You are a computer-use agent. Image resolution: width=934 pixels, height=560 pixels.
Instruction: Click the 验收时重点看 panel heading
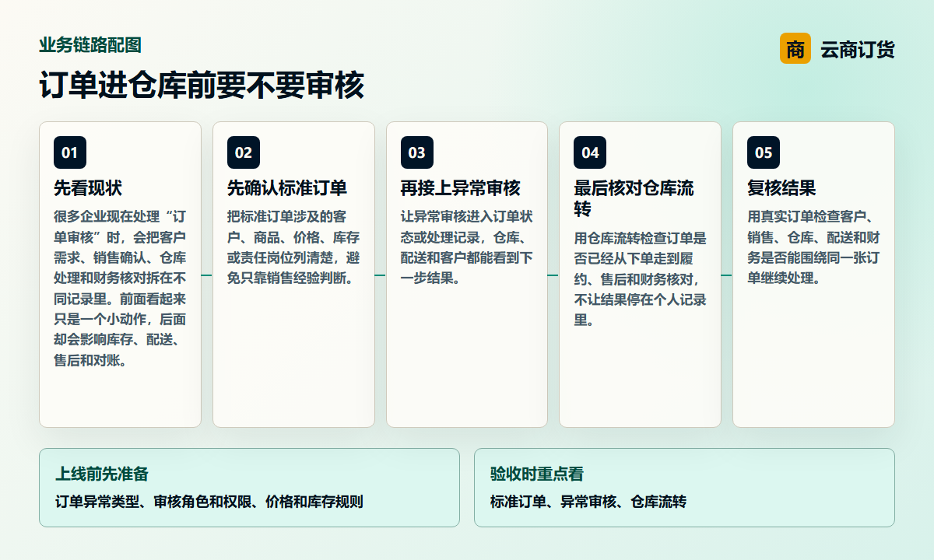[x=537, y=474]
